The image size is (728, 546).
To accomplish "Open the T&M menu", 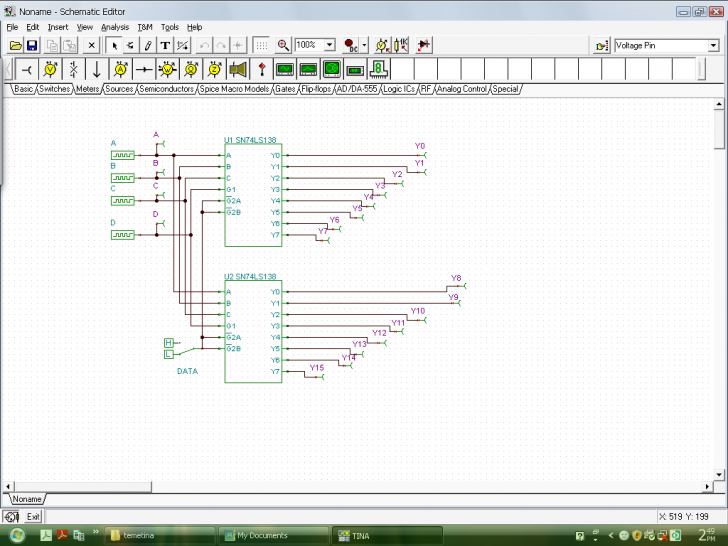I will (145, 27).
